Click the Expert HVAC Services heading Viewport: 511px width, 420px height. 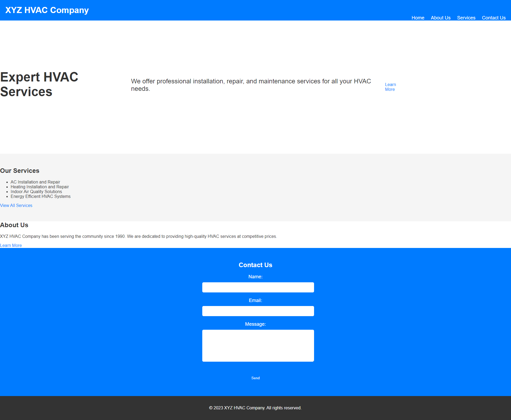click(39, 84)
